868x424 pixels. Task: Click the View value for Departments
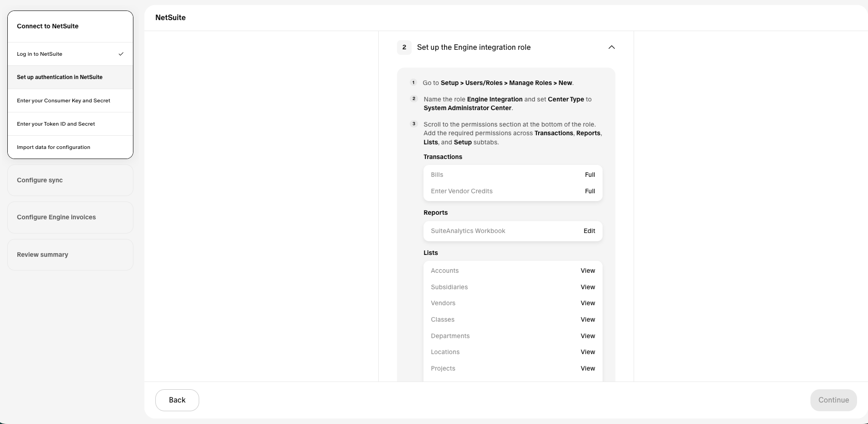[588, 336]
